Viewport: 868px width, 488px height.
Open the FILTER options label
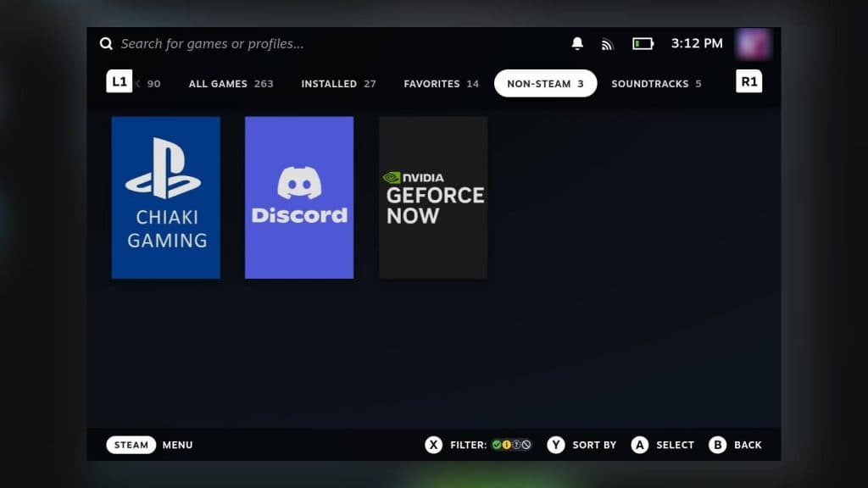(468, 445)
